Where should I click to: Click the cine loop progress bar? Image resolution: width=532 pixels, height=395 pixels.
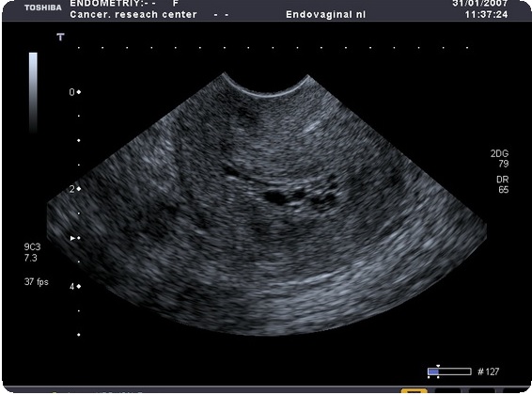point(449,371)
